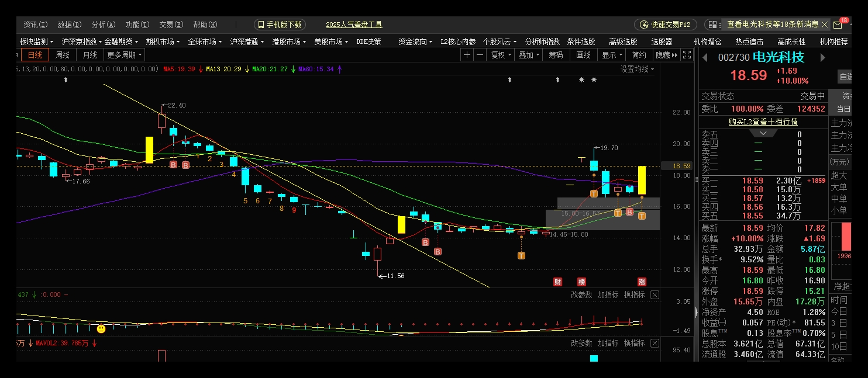Click the 手机版下载 button
Image resolution: width=868 pixels, height=378 pixels.
(280, 25)
